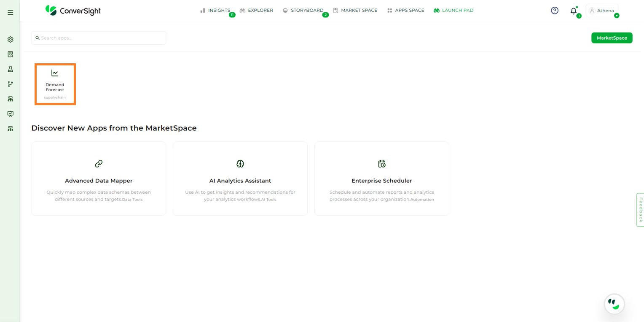Click into the Search apps field
The height and width of the screenshot is (322, 644).
click(x=99, y=38)
